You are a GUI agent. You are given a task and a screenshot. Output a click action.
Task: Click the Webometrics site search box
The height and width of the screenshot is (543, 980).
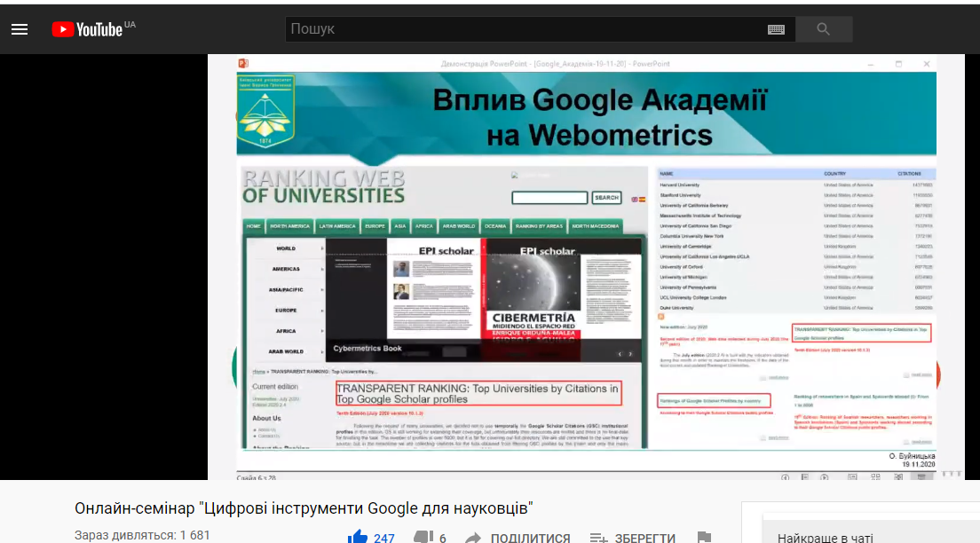tap(549, 198)
